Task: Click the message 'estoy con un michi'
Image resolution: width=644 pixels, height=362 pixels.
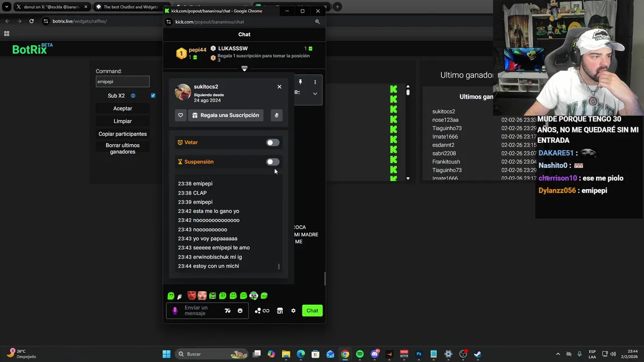Action: 216,266
